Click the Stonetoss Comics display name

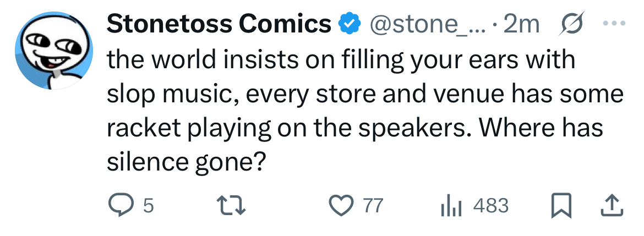(x=219, y=24)
